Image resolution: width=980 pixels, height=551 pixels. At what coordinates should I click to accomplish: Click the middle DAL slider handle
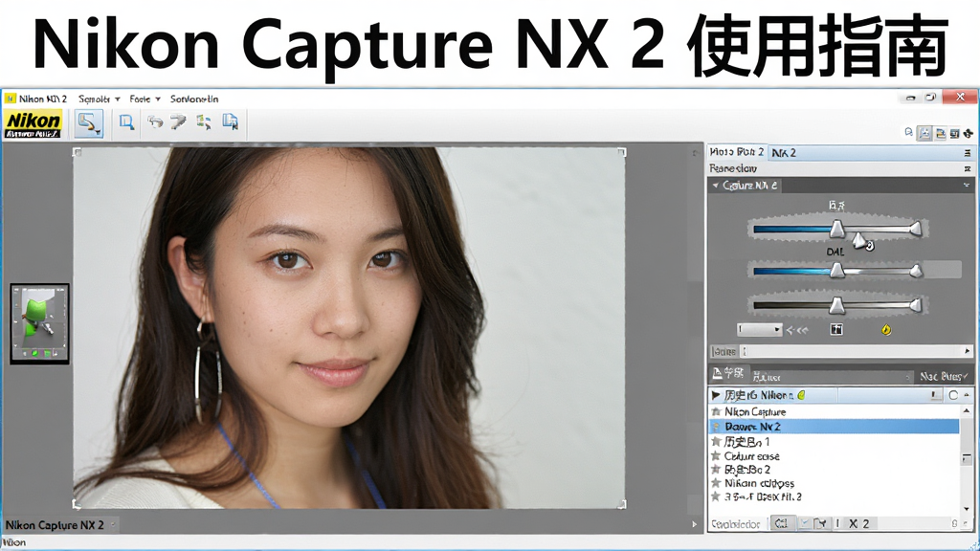[x=836, y=270]
